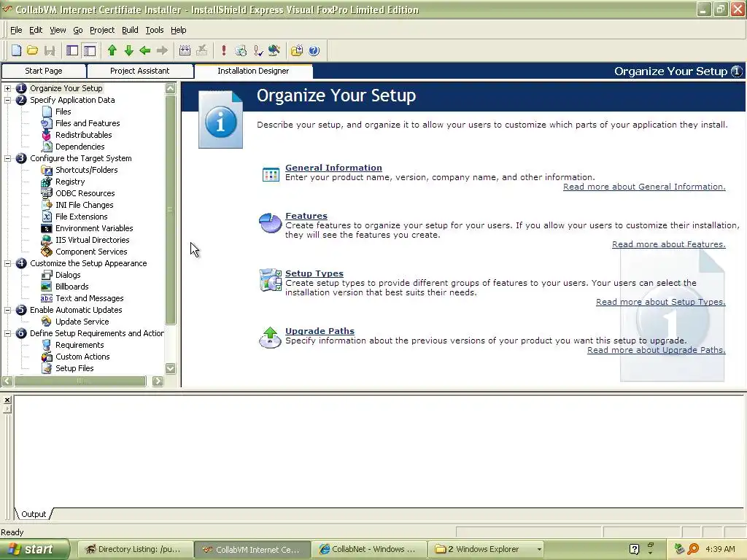Screen dimensions: 747x560
Task: Select Files and Features tree item
Action: pos(88,123)
